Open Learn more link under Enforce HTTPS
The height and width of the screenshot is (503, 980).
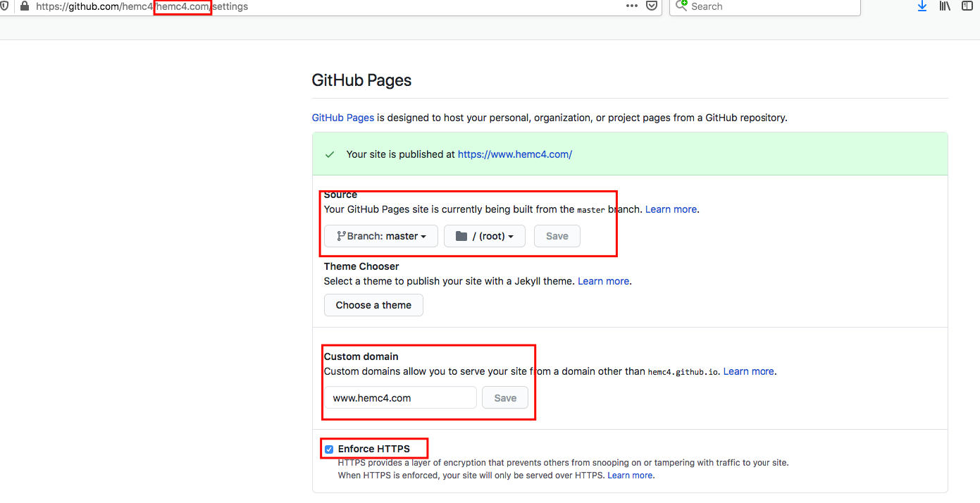pos(630,476)
